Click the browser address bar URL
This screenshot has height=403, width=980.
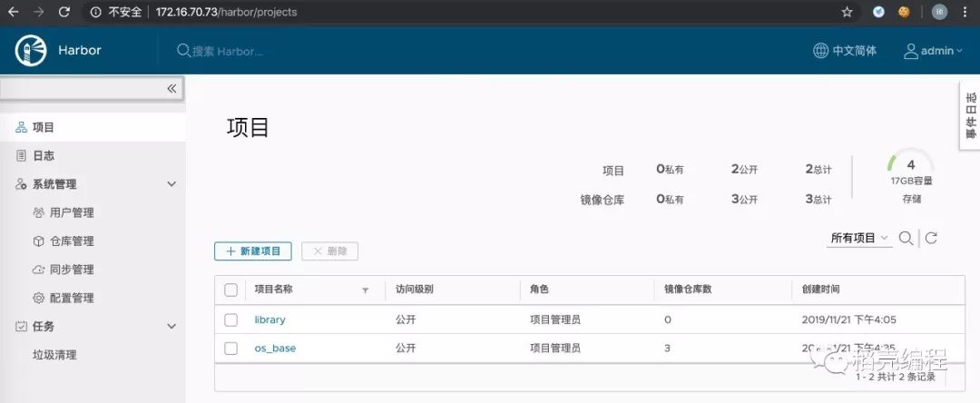(226, 12)
